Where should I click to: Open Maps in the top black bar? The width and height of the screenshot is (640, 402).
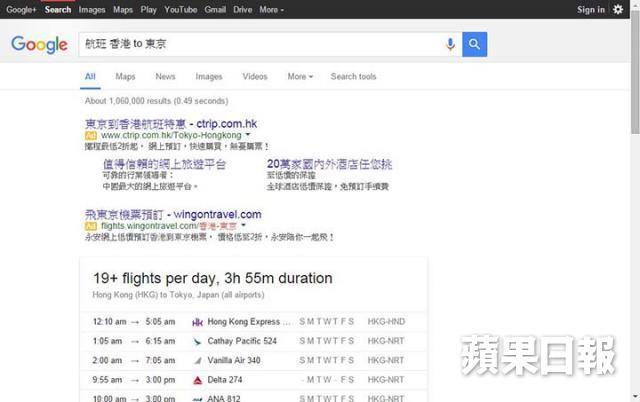(x=123, y=9)
